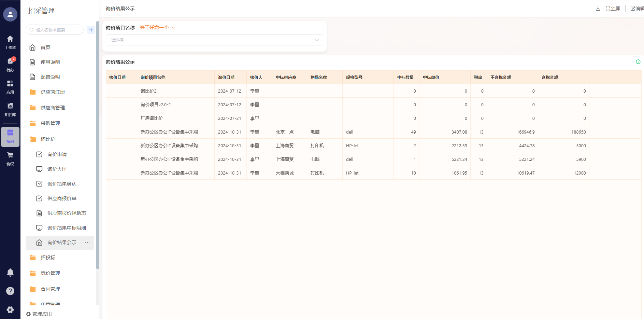This screenshot has height=319, width=644.
Task: Open the 询价申请 menu item
Action: (57, 154)
